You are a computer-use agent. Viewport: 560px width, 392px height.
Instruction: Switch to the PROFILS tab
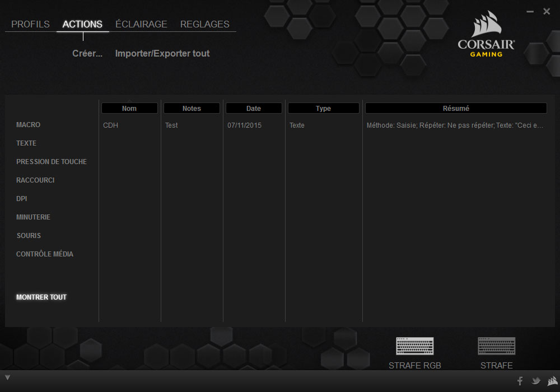pyautogui.click(x=30, y=24)
